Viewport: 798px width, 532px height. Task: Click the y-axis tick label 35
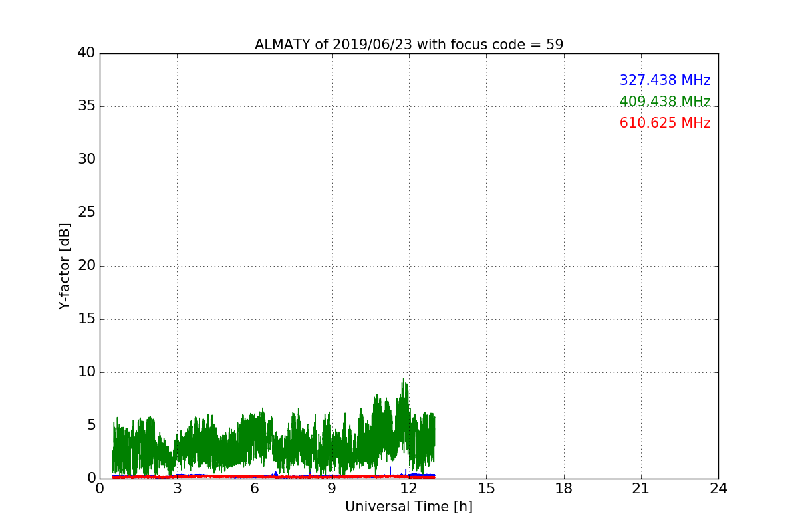point(86,106)
